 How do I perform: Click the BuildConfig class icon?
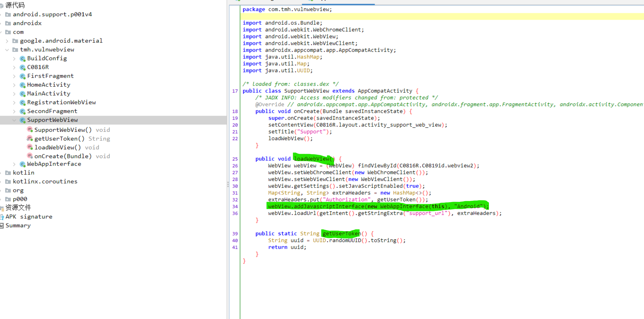(23, 59)
